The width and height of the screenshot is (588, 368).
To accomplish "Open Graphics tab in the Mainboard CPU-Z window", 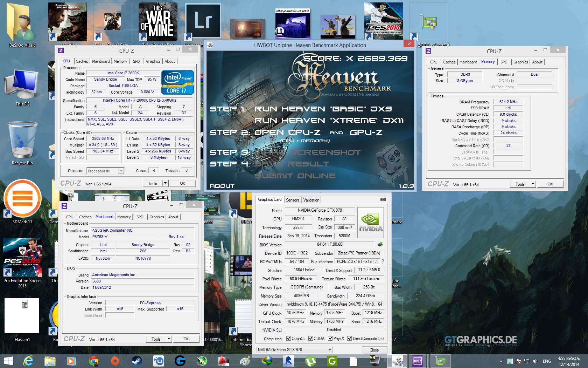I will coord(156,217).
